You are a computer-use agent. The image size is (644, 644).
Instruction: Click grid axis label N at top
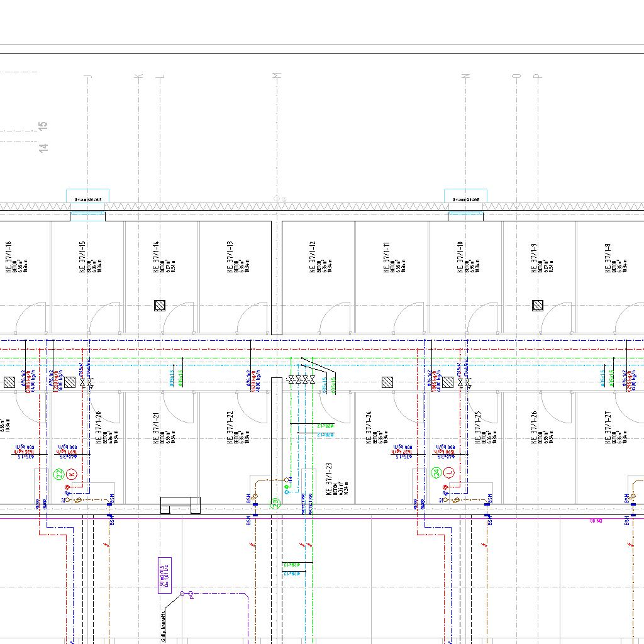coord(466,76)
